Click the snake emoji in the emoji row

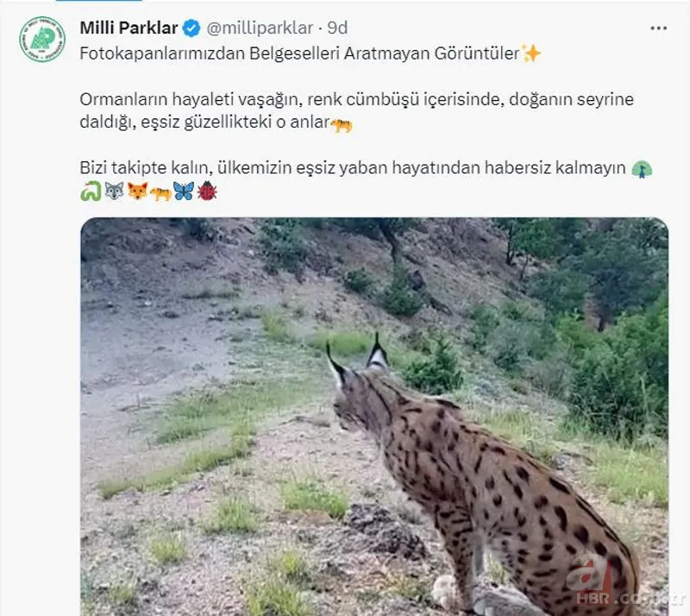90,192
